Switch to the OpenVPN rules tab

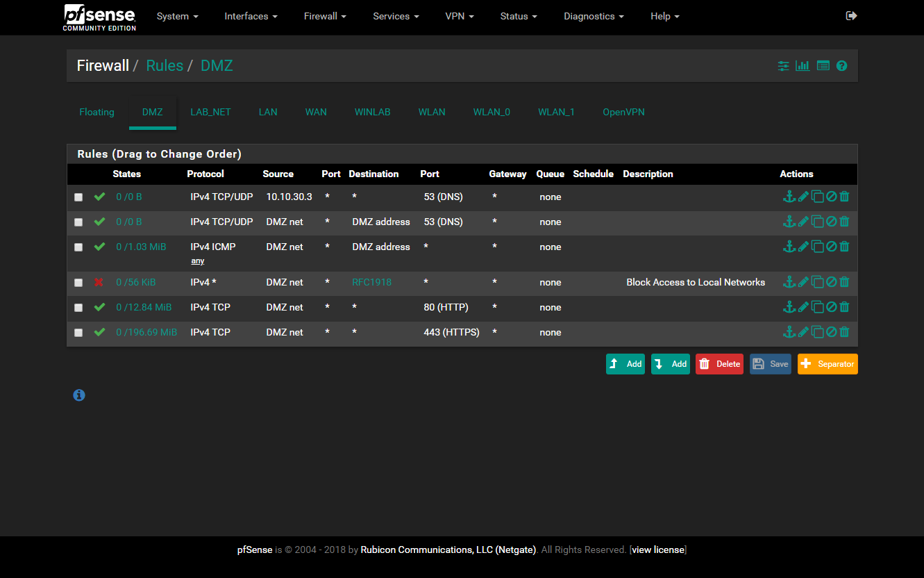pos(623,112)
